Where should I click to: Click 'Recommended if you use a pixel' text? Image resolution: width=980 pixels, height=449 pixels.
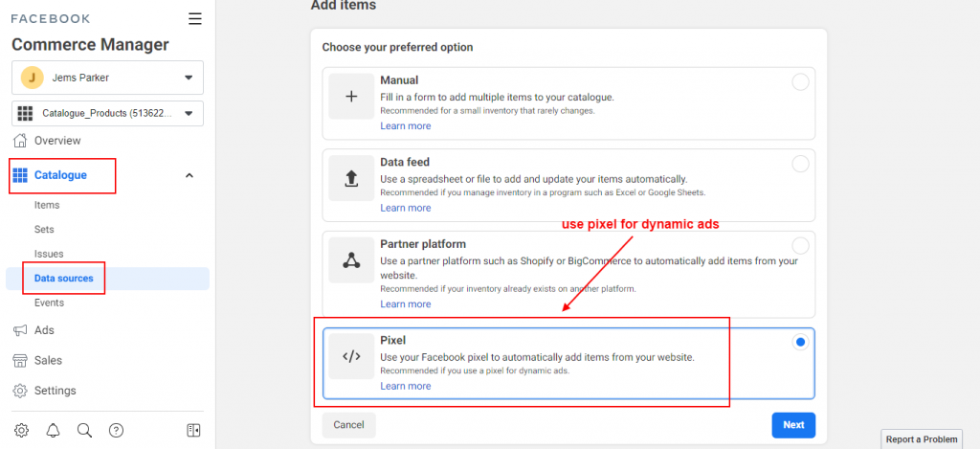(x=475, y=370)
